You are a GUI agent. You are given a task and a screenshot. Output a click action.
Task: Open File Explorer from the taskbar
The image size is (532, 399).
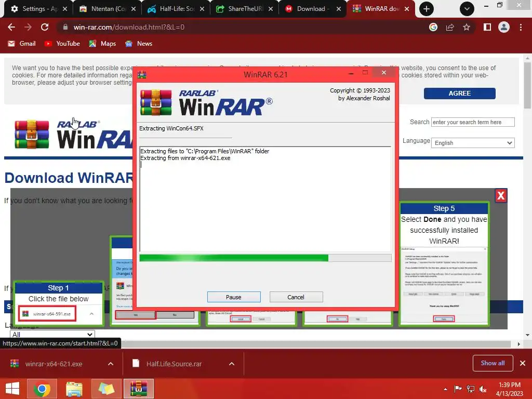coord(74,389)
